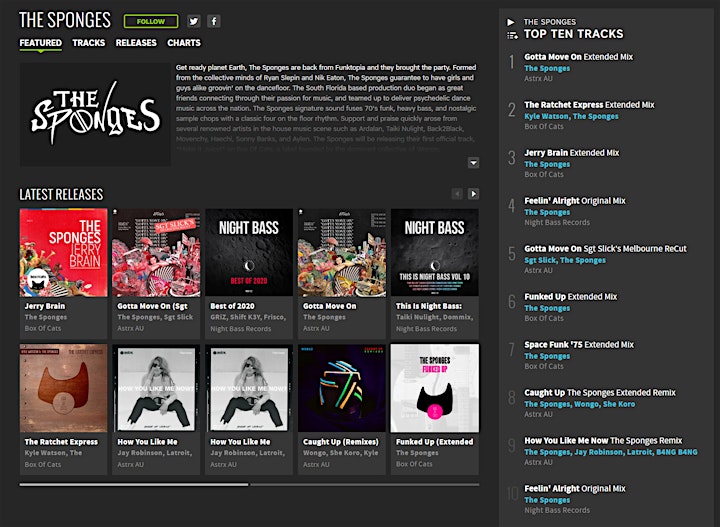
Task: Expand the artist biography dropdown arrow
Action: tap(473, 163)
